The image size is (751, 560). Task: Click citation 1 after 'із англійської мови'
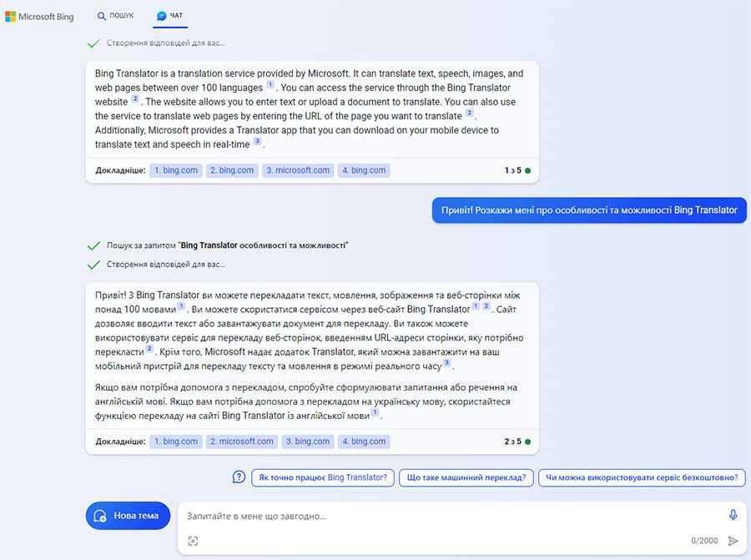click(375, 412)
